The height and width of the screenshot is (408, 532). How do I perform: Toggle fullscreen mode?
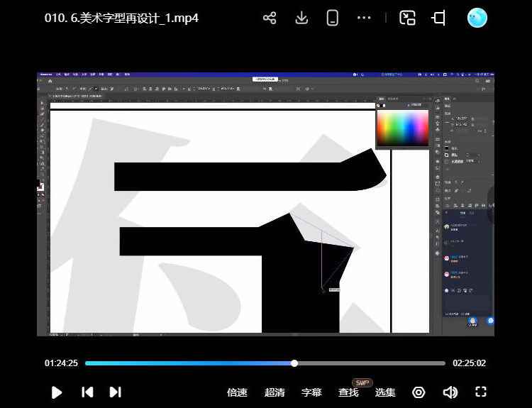[481, 392]
